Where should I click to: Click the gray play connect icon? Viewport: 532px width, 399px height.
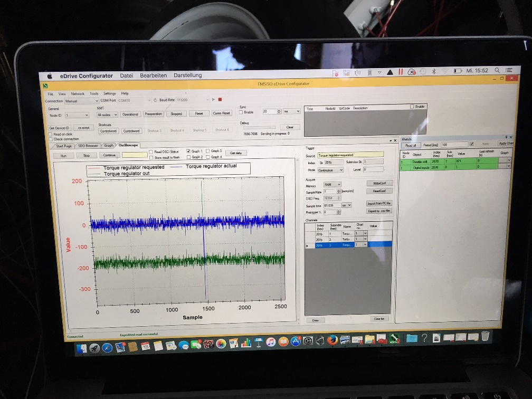(213, 99)
